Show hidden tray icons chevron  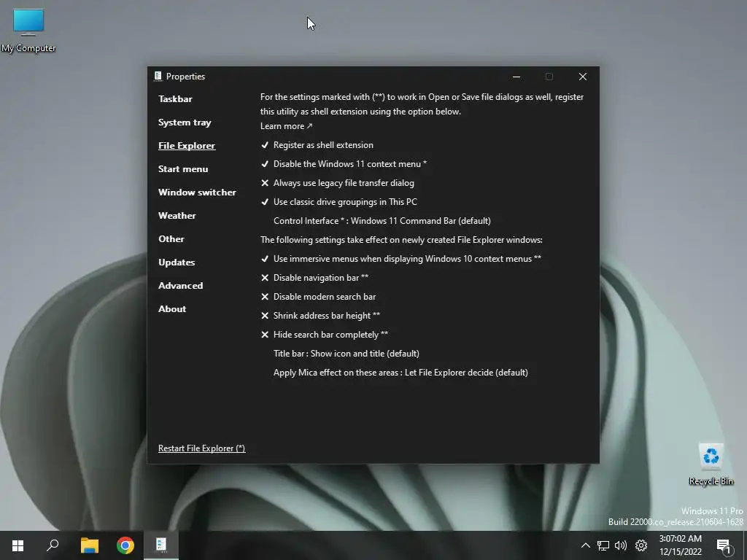(586, 545)
